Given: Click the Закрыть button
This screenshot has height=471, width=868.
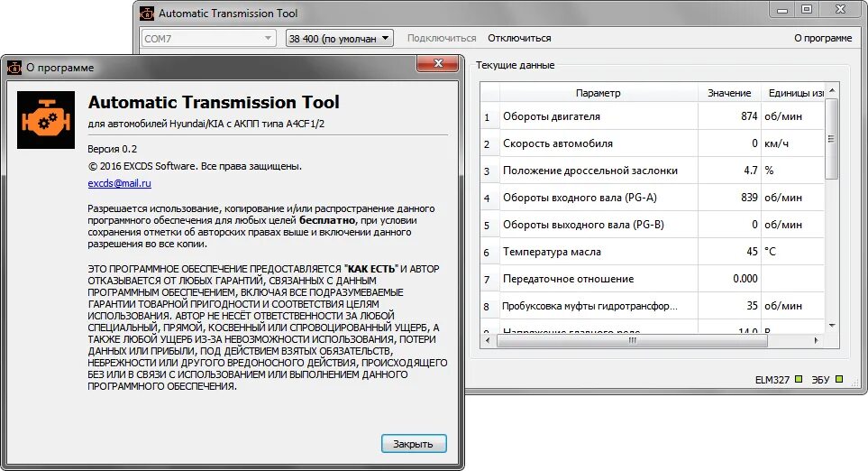Looking at the screenshot, I should click(414, 444).
